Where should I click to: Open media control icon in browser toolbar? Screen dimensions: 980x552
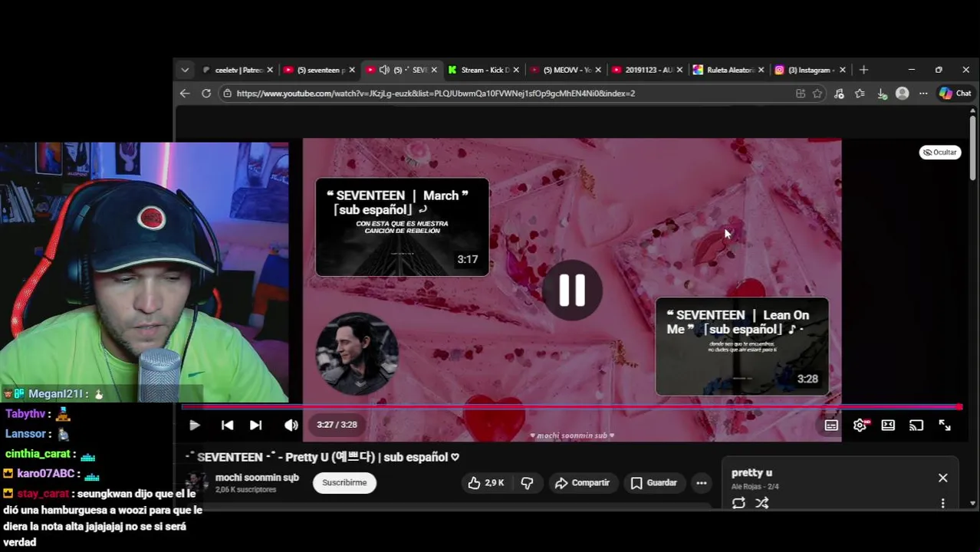(839, 93)
